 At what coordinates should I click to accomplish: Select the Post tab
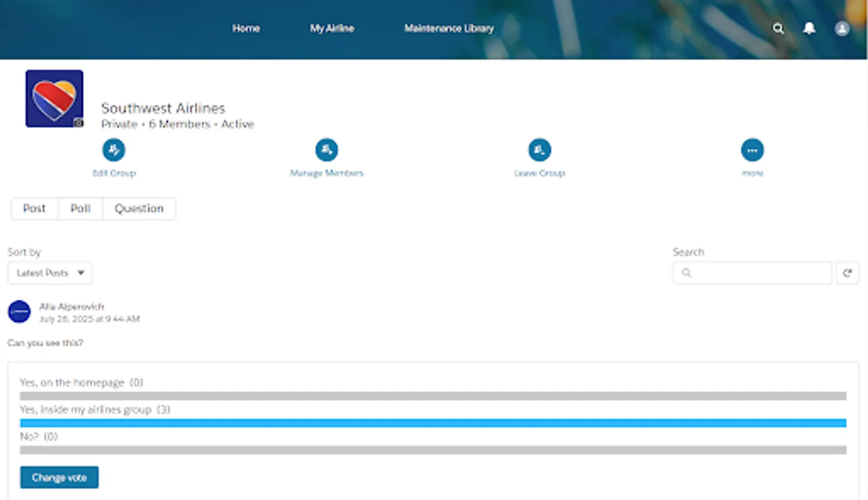pos(34,208)
